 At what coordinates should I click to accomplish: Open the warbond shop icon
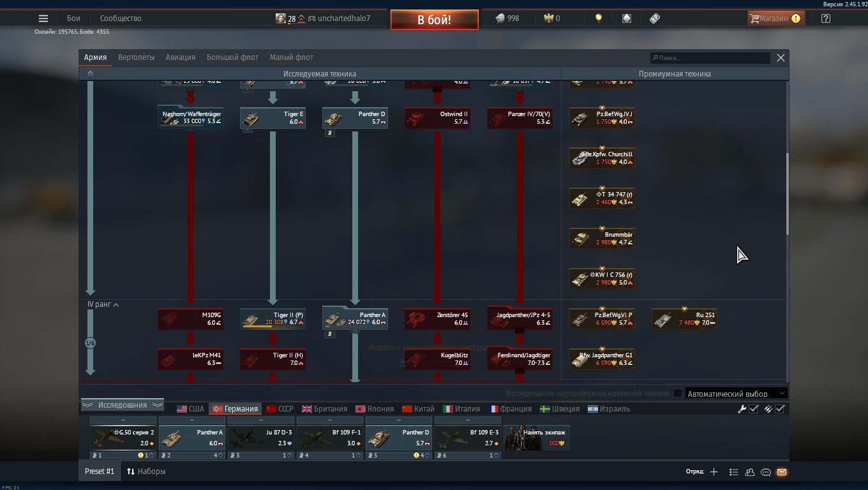point(627,19)
